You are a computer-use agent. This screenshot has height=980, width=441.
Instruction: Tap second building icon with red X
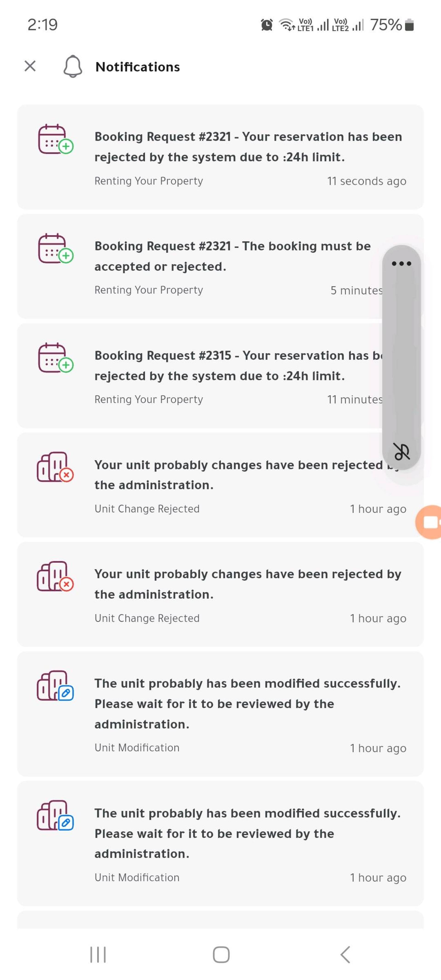pos(55,576)
